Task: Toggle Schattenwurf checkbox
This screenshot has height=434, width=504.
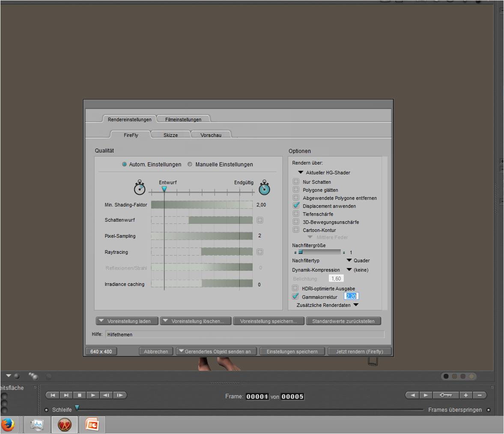Action: (x=260, y=220)
